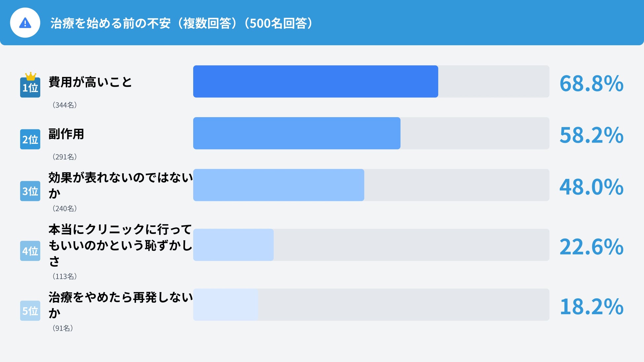Click the 48.0% bar fill
The height and width of the screenshot is (362, 644).
(x=278, y=185)
